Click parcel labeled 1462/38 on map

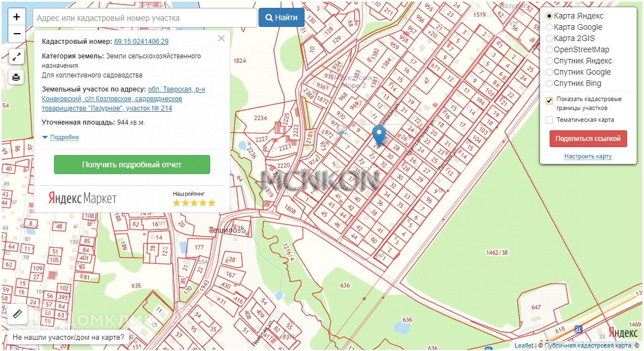point(497,253)
